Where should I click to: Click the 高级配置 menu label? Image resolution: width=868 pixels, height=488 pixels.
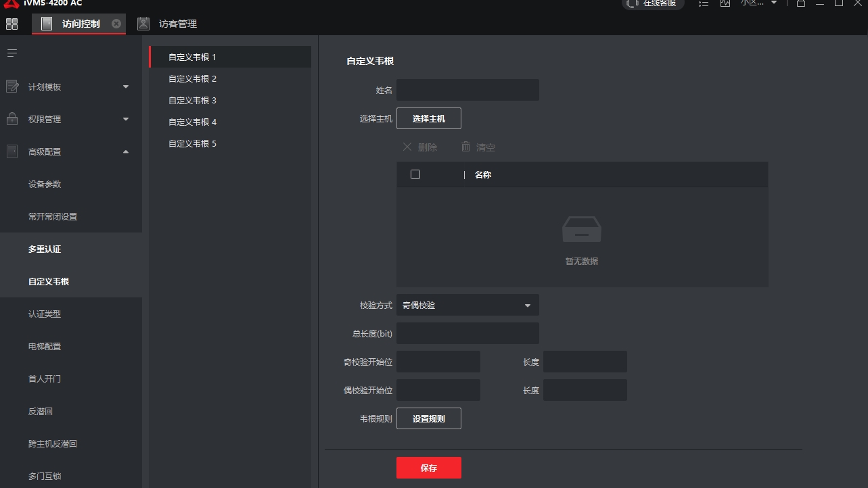pyautogui.click(x=45, y=151)
